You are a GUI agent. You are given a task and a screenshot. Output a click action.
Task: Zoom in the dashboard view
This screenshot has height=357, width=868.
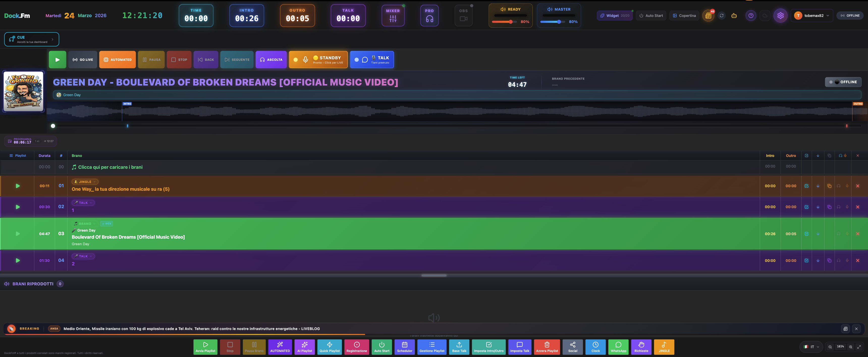(851, 347)
